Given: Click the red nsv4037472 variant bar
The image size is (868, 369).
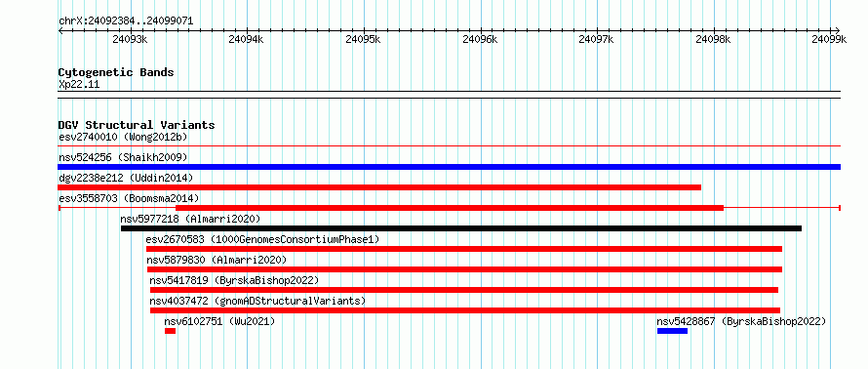Looking at the screenshot, I should click(x=465, y=310).
